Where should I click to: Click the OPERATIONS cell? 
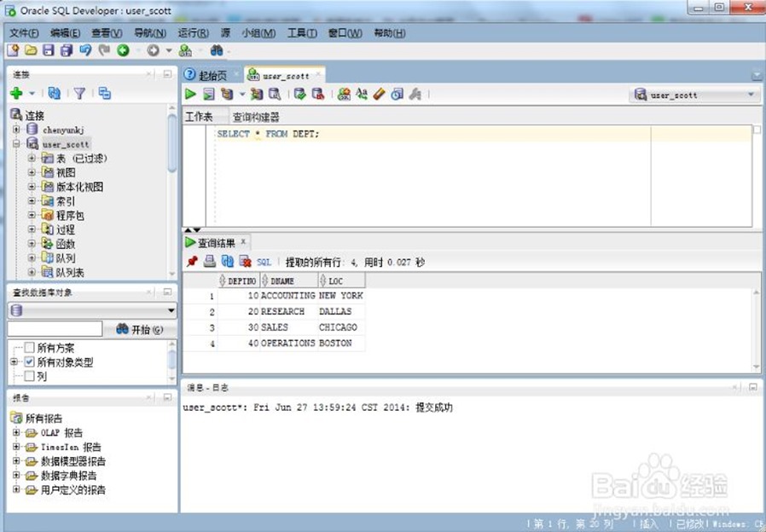[x=288, y=343]
